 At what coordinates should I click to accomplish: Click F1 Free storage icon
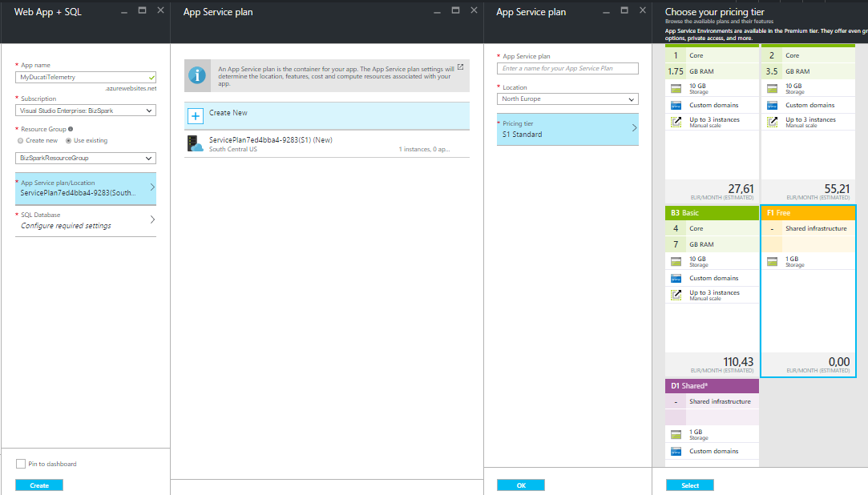tap(773, 261)
